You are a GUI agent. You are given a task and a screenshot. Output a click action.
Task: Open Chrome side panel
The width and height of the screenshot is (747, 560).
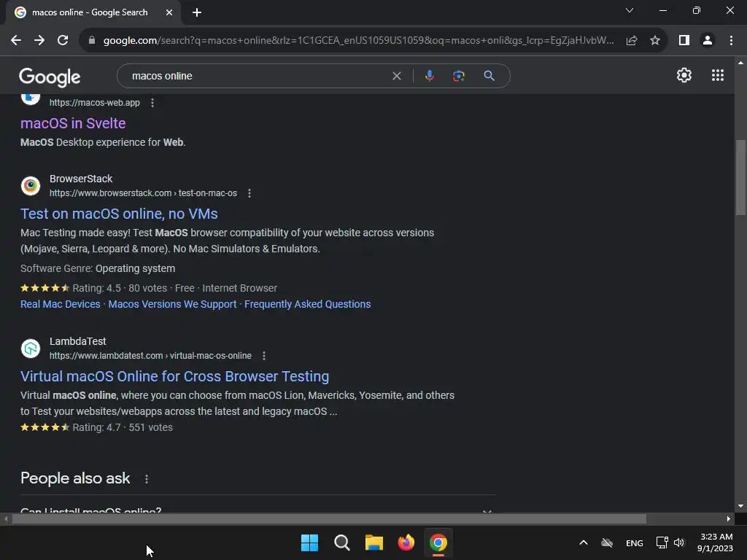[684, 41]
